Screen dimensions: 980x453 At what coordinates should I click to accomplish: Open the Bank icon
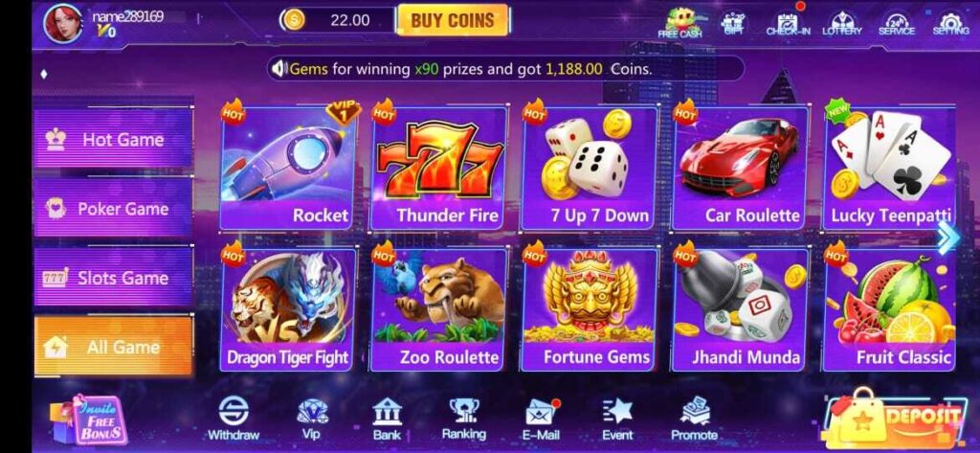tap(388, 419)
